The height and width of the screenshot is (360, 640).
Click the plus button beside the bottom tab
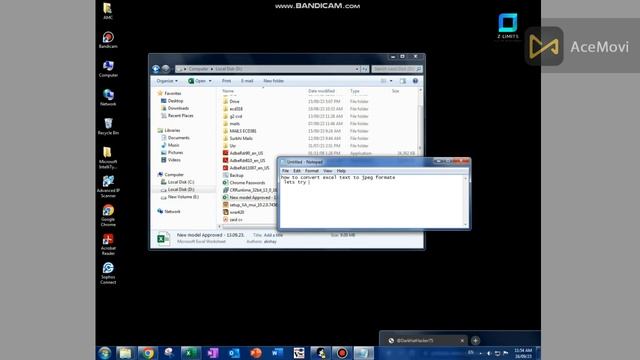(476, 340)
